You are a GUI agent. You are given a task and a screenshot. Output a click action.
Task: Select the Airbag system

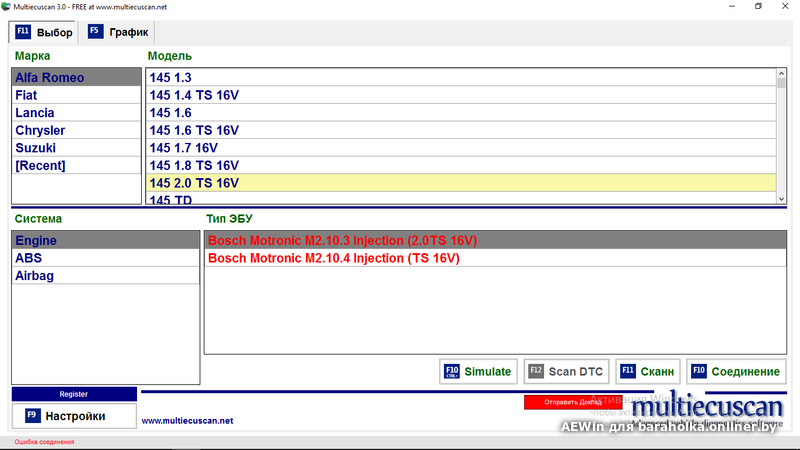(106, 276)
